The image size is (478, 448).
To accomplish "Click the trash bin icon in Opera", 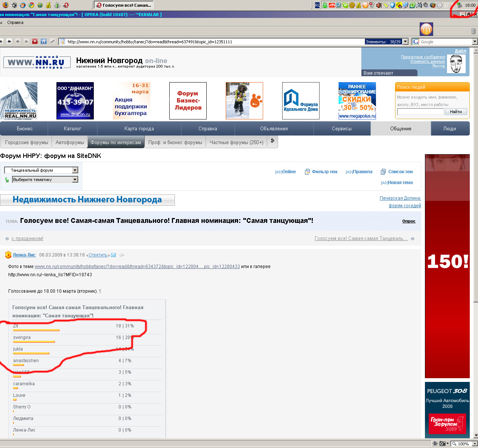I will (474, 31).
